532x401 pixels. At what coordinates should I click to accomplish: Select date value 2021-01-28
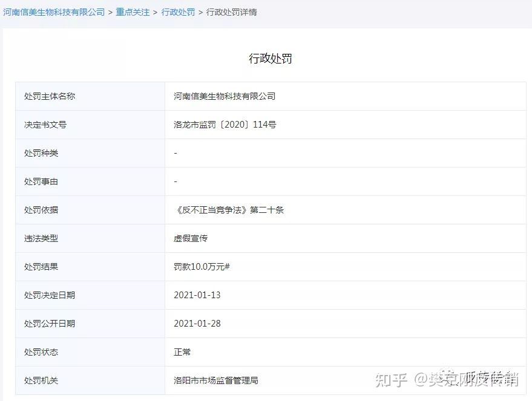[197, 324]
